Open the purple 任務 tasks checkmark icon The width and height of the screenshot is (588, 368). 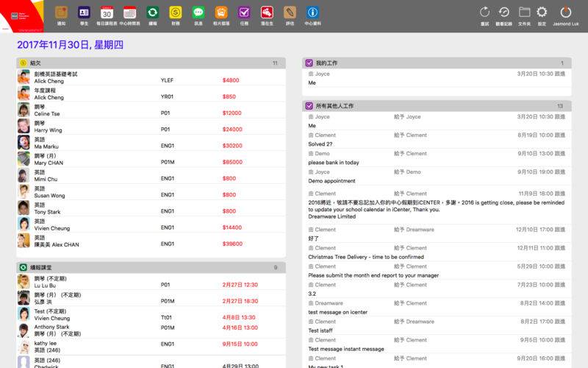[x=244, y=13]
